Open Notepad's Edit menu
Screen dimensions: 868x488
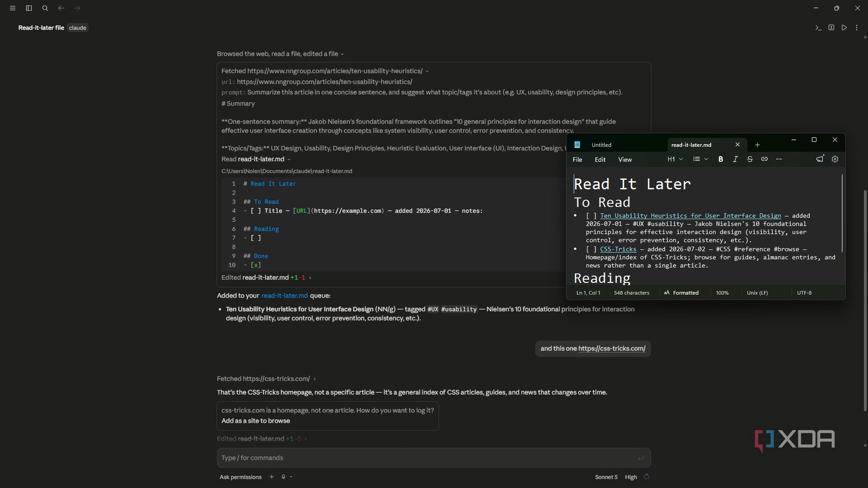pos(600,160)
